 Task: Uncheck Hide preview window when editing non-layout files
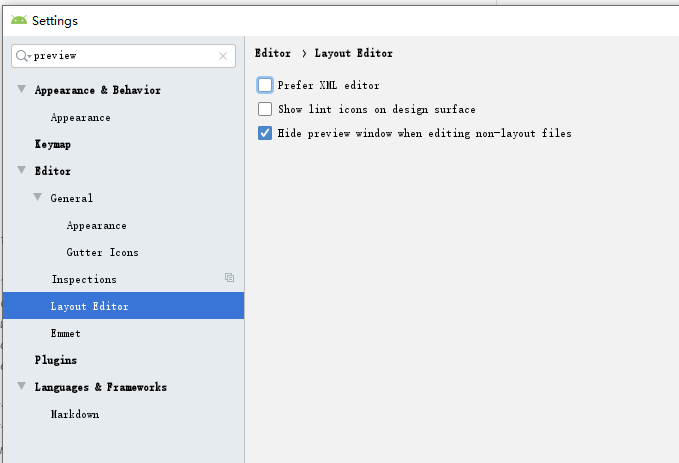[x=265, y=133]
